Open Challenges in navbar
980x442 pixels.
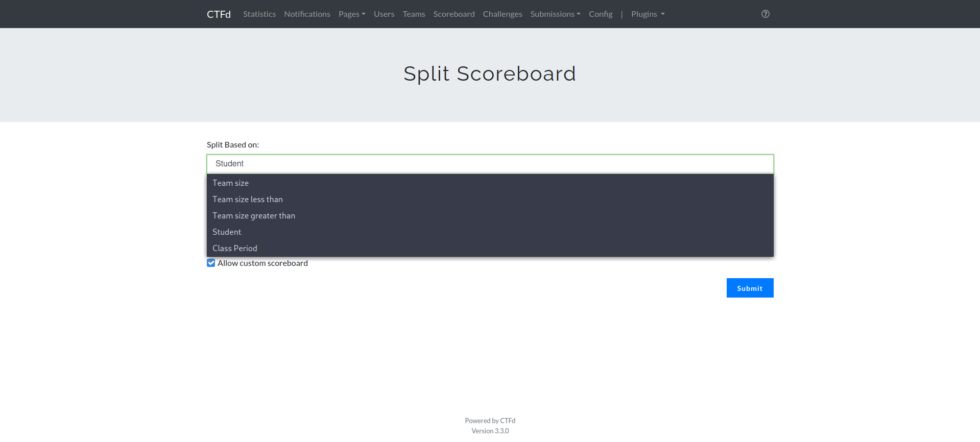point(503,14)
